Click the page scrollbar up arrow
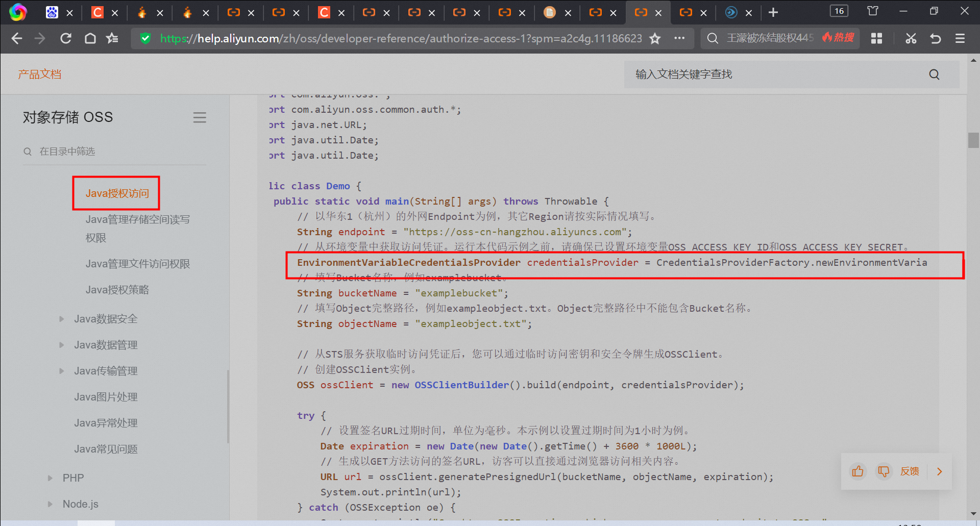 click(973, 60)
